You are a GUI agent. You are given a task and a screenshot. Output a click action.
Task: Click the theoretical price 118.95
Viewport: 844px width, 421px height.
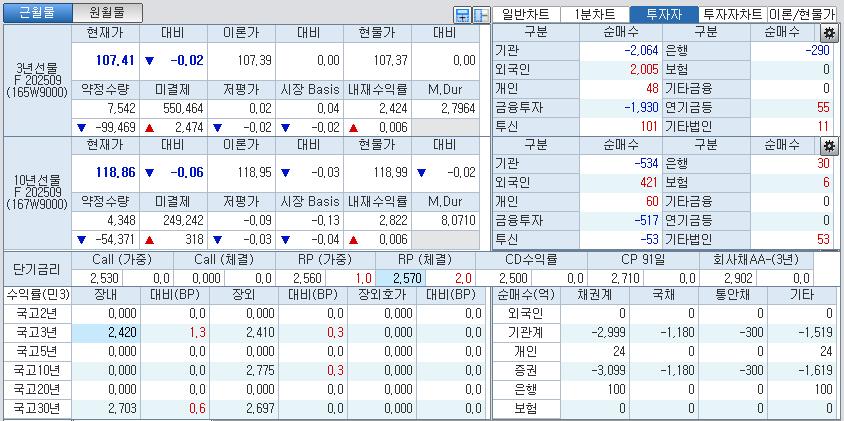(x=253, y=172)
